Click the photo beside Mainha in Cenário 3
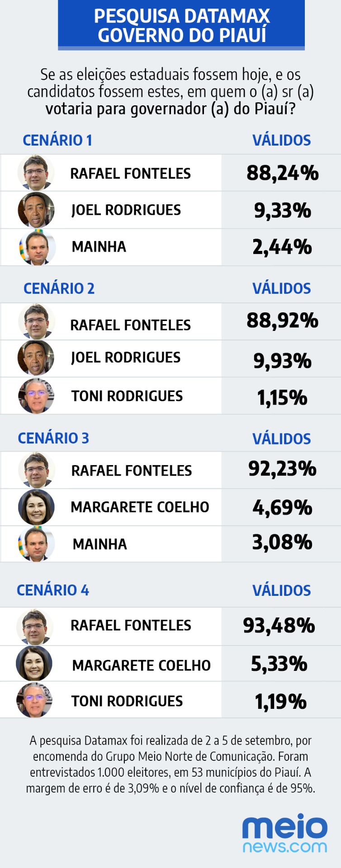The width and height of the screenshot is (341, 868). pos(36,544)
